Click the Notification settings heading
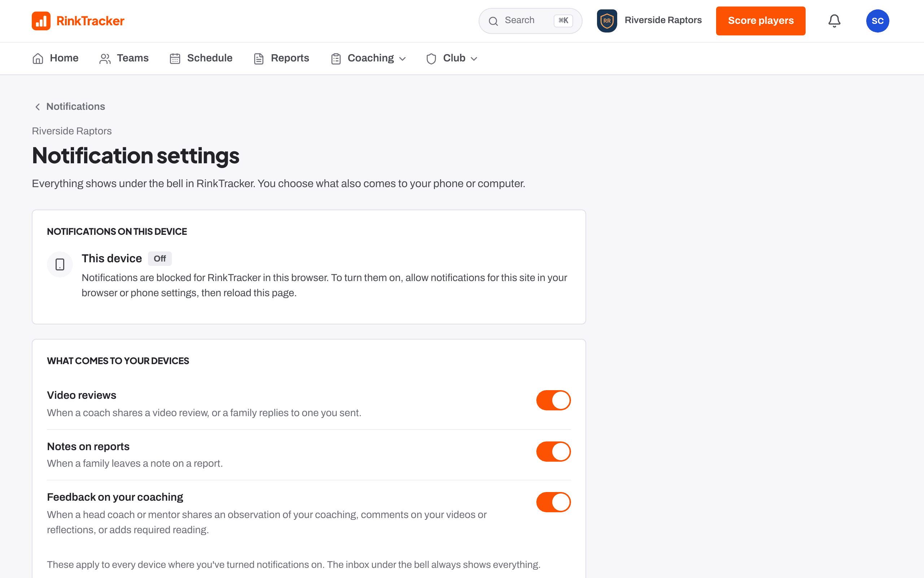This screenshot has height=578, width=924. click(136, 156)
